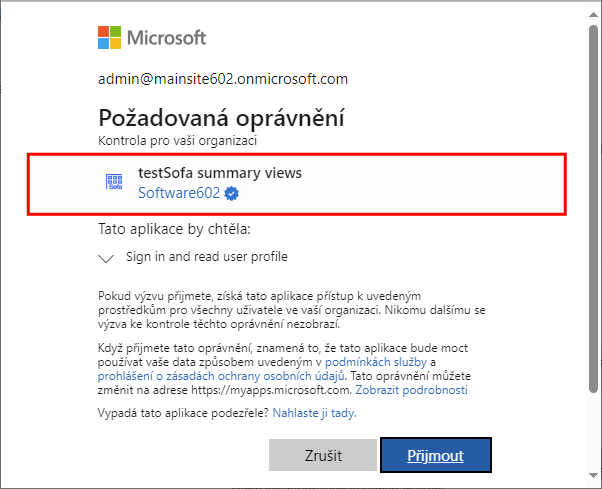
Task: Click the Nahlaste ji tady report link
Action: pos(314,413)
